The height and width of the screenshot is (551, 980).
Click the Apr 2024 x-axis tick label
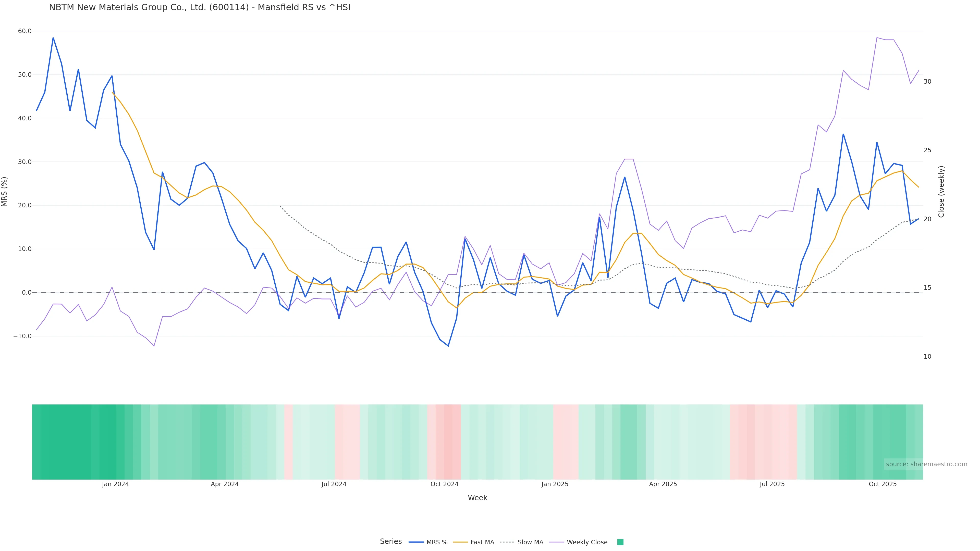225,484
